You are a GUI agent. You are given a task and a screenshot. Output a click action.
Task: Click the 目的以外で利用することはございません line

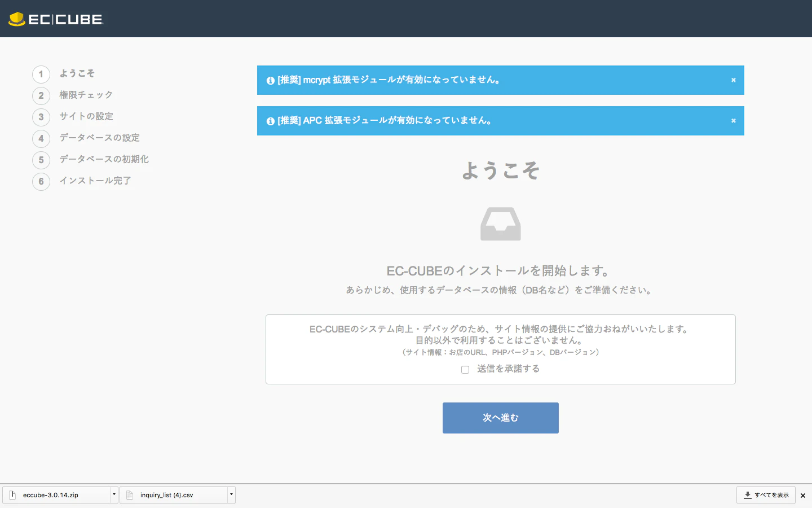(501, 340)
